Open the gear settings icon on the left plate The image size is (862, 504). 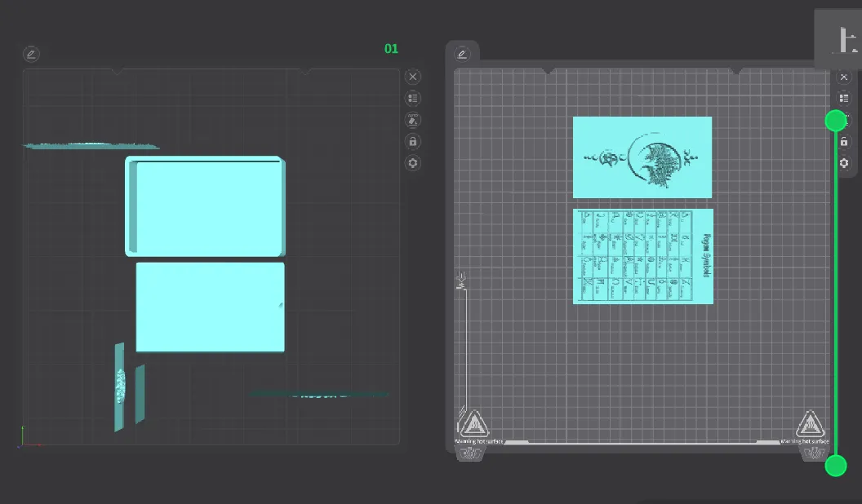pyautogui.click(x=412, y=162)
